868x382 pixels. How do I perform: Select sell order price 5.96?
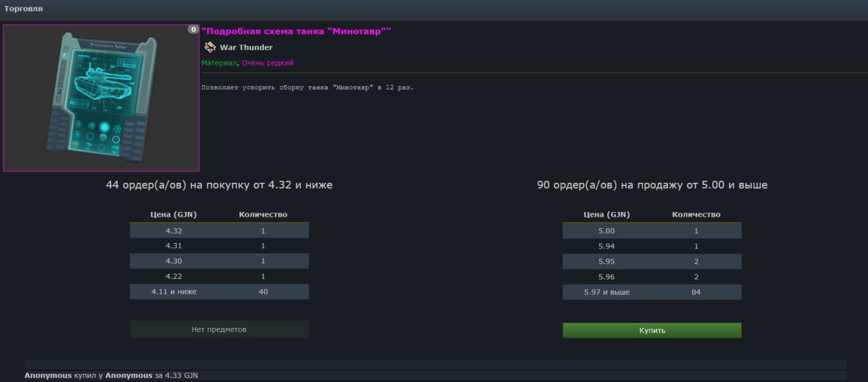[606, 276]
